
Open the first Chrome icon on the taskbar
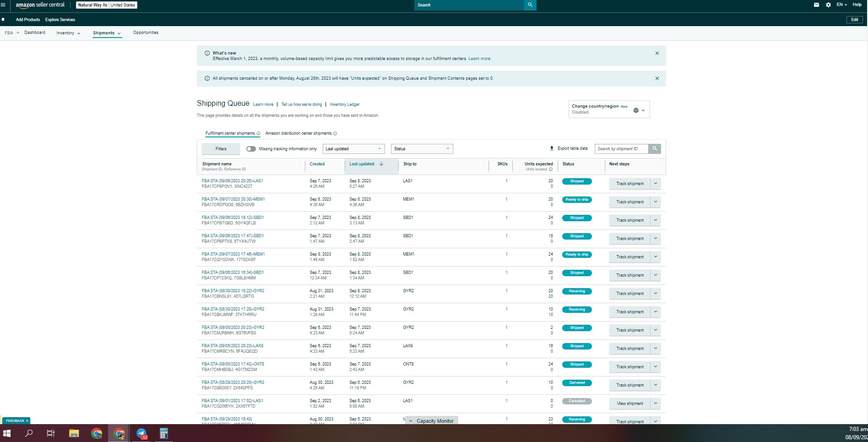tap(96, 433)
